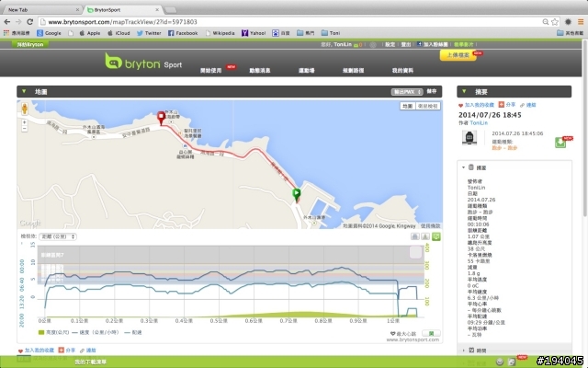Open the Chrome hamburger menu
588x368 pixels.
click(581, 22)
